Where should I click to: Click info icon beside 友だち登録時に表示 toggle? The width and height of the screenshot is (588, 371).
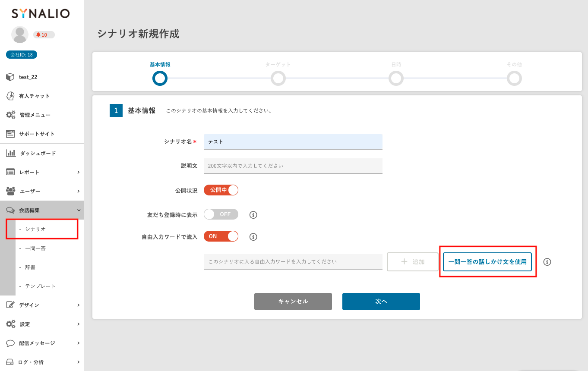(253, 215)
